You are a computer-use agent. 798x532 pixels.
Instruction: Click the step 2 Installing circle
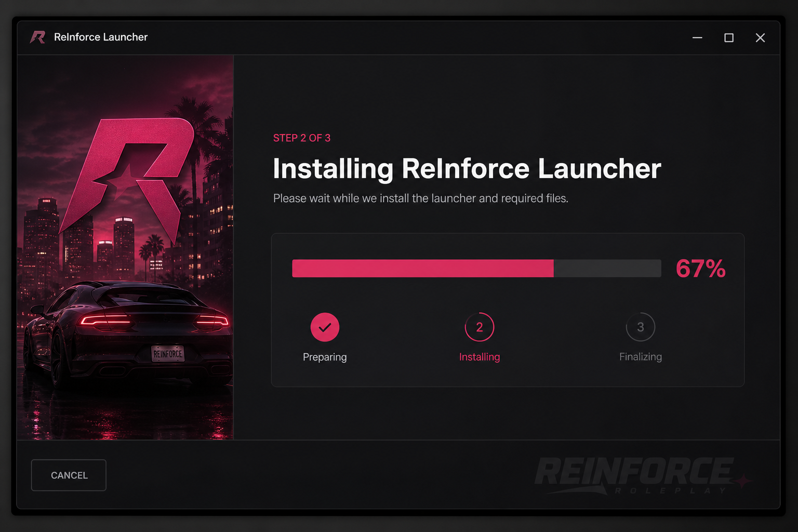point(480,327)
